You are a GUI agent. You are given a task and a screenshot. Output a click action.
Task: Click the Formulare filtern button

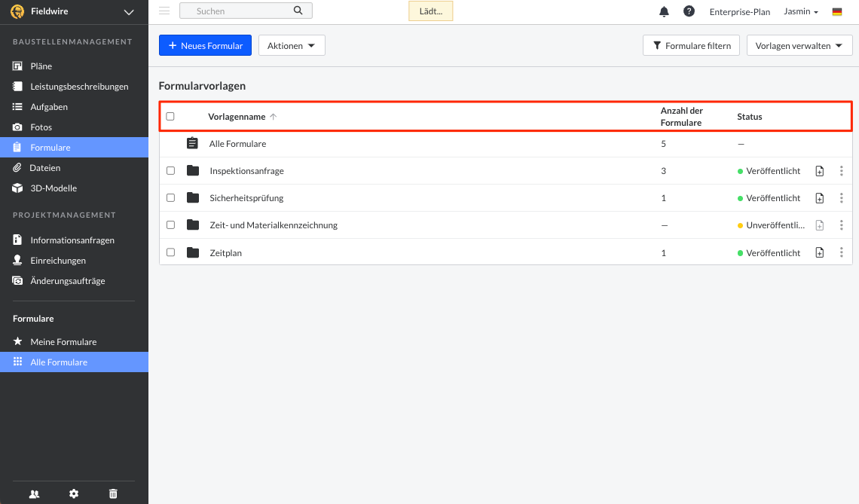point(691,46)
